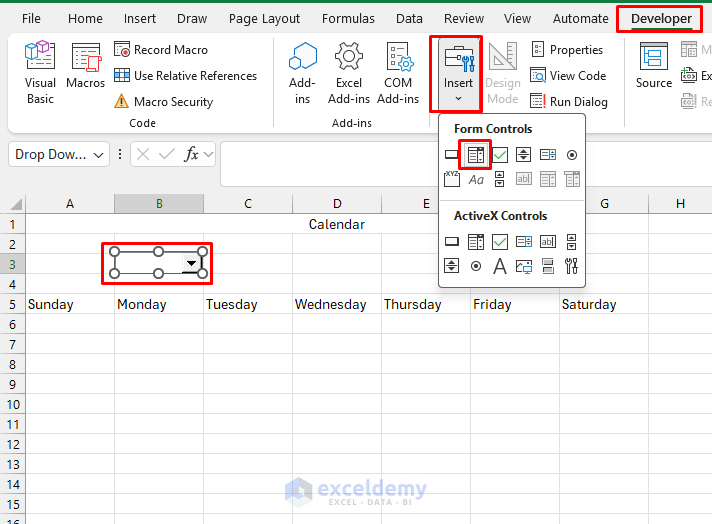Select Form Controls Group Box
The height and width of the screenshot is (524, 712).
click(451, 179)
